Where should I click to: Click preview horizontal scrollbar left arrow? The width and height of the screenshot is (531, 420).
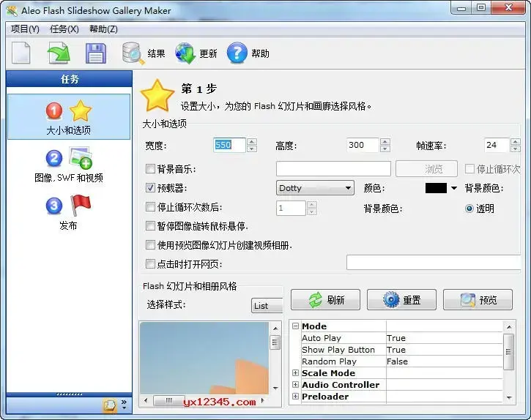point(146,401)
